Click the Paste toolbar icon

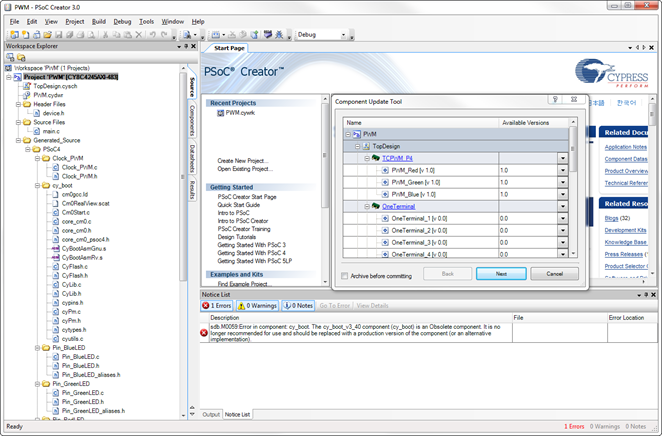pyautogui.click(x=128, y=35)
